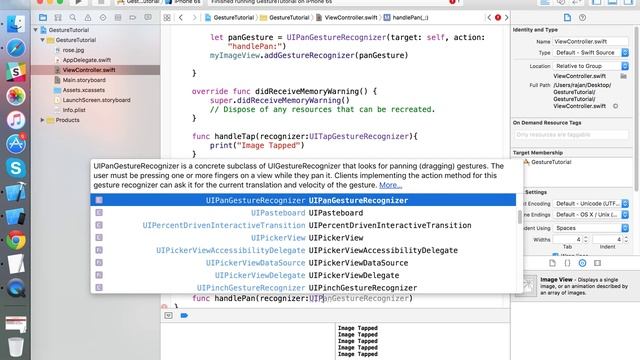Jump to previous issue arrow
Screen dimensions: 640x360
(489, 18)
